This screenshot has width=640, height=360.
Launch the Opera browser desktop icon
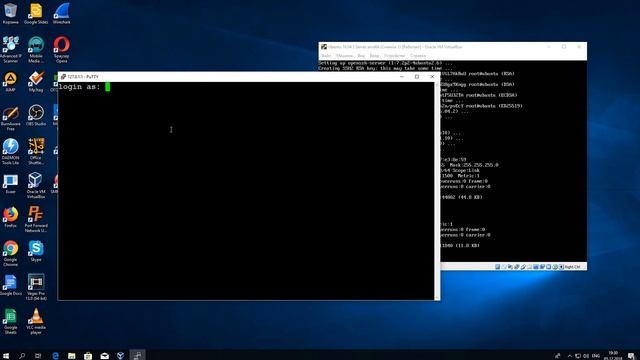[62, 49]
